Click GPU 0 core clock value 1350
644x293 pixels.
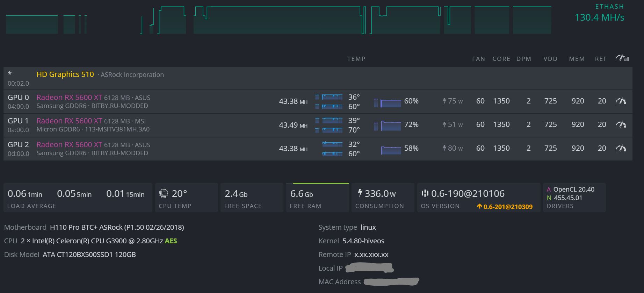point(501,101)
